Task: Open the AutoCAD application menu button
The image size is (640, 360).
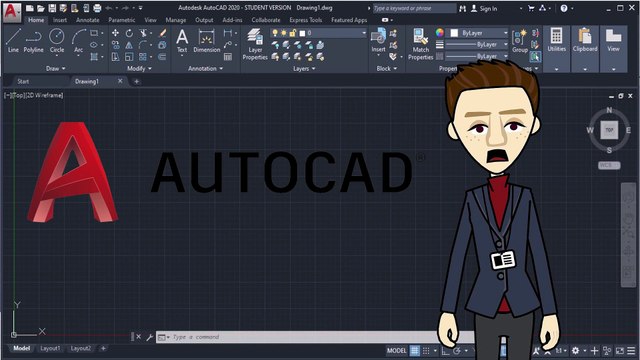Action: (x=11, y=12)
